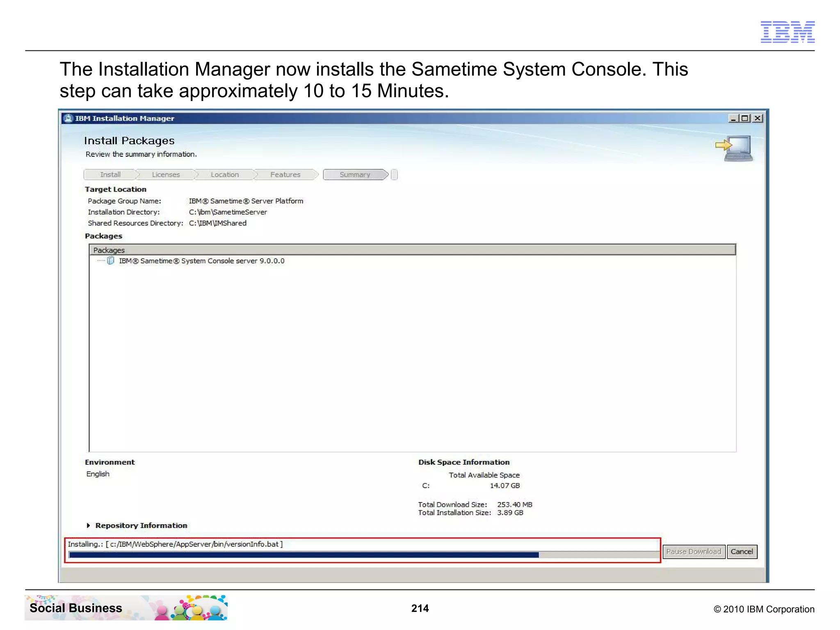Click the IBM logo on the slide
840x630 pixels.
787,32
